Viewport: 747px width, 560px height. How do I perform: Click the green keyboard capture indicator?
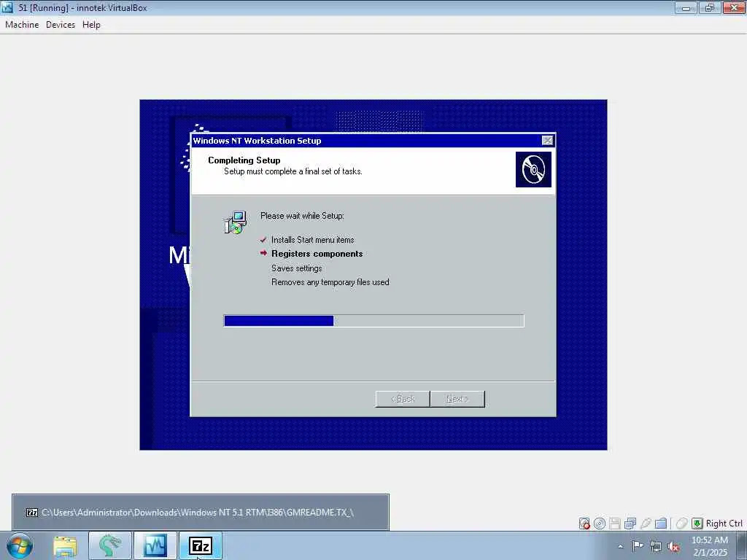coord(697,524)
